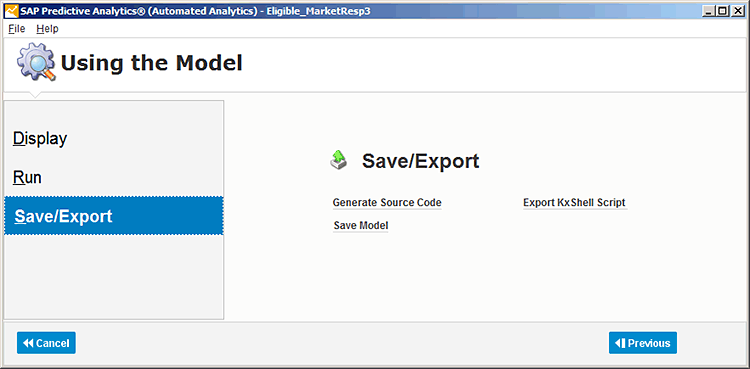Click the 'Using the Model' heading text

[152, 63]
